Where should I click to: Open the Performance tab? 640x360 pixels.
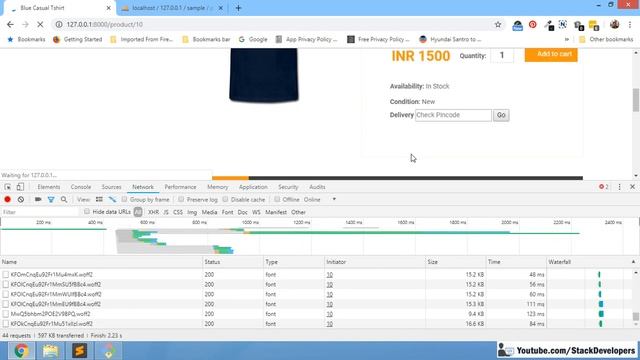click(180, 187)
